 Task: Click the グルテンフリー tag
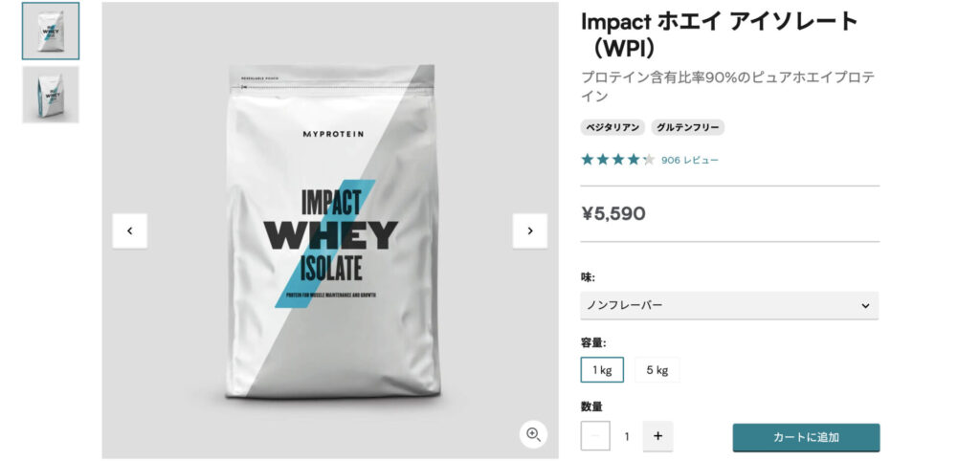pyautogui.click(x=687, y=127)
